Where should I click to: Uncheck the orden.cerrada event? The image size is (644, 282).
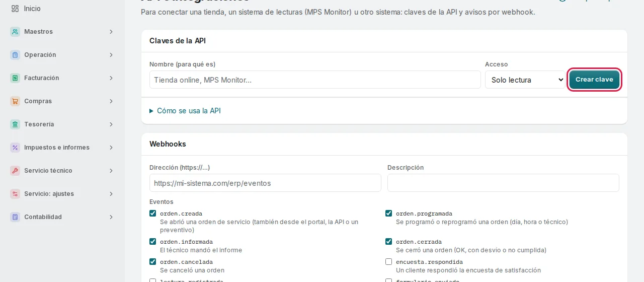(389, 242)
